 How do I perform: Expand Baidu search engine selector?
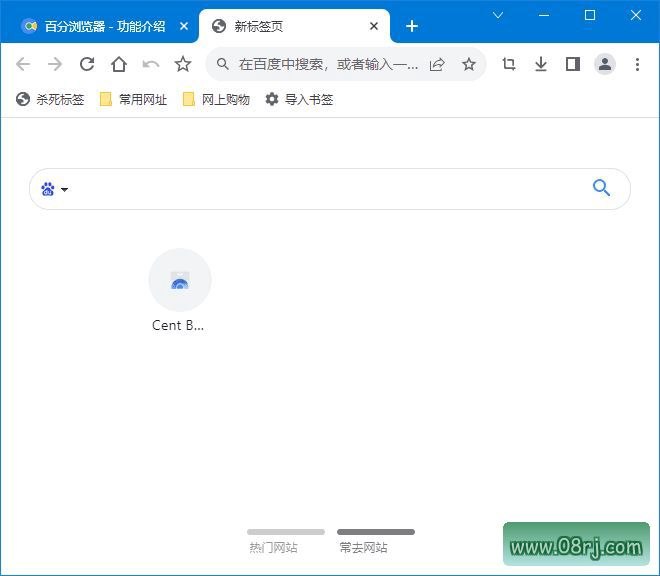[55, 189]
